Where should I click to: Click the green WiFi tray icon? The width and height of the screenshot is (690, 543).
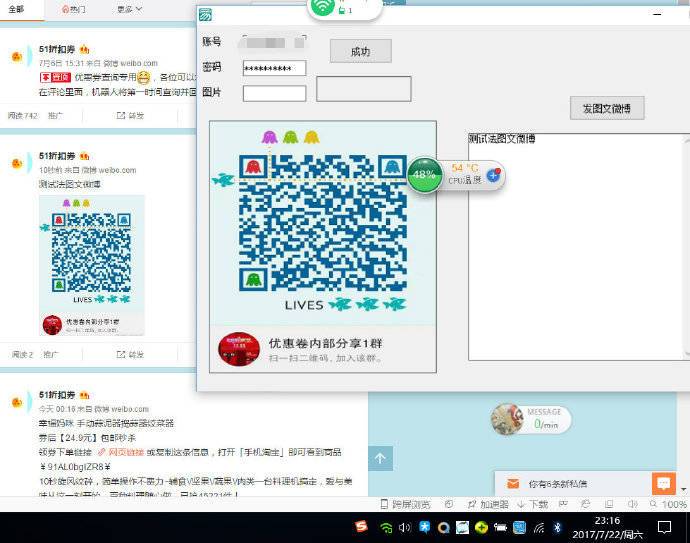(x=386, y=528)
